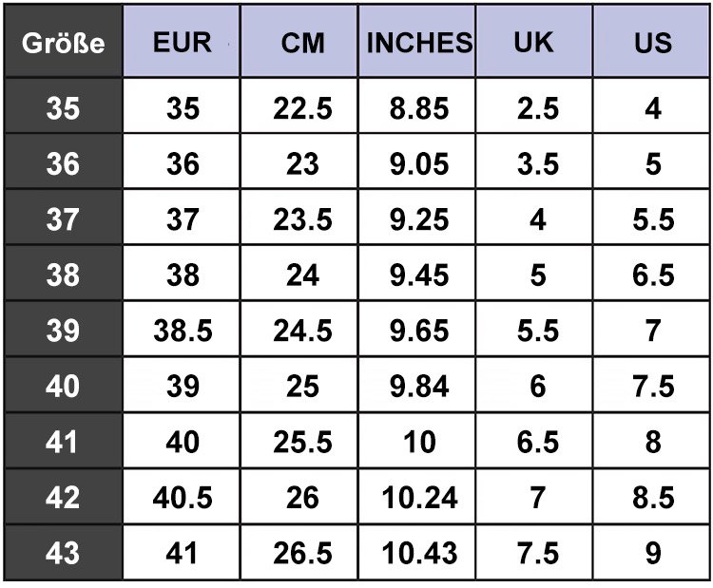Click the Größe column header
Image resolution: width=713 pixels, height=588 pixels.
63,43
